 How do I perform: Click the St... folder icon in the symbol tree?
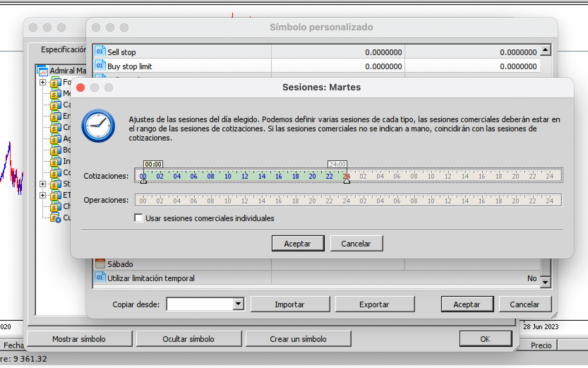(x=55, y=184)
